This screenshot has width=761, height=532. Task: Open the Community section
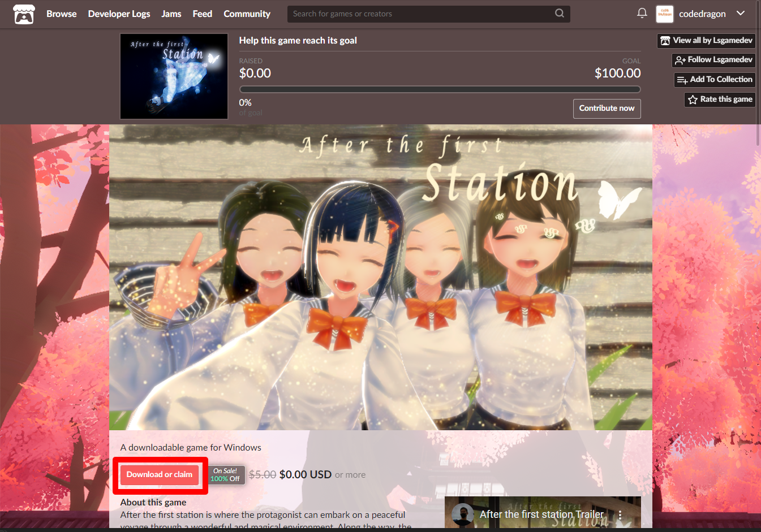247,14
